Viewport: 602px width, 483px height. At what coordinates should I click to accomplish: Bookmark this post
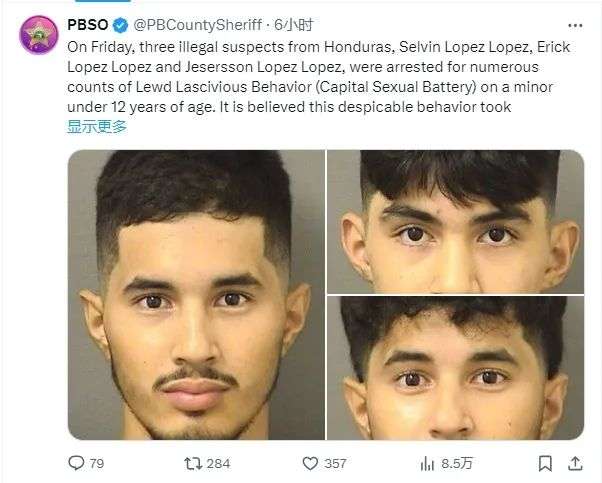click(x=545, y=463)
